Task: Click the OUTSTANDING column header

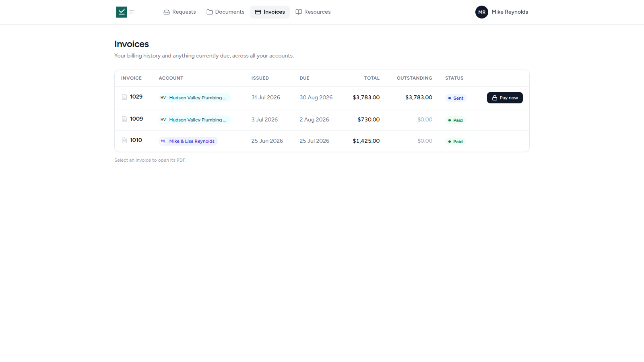Action: [x=415, y=78]
